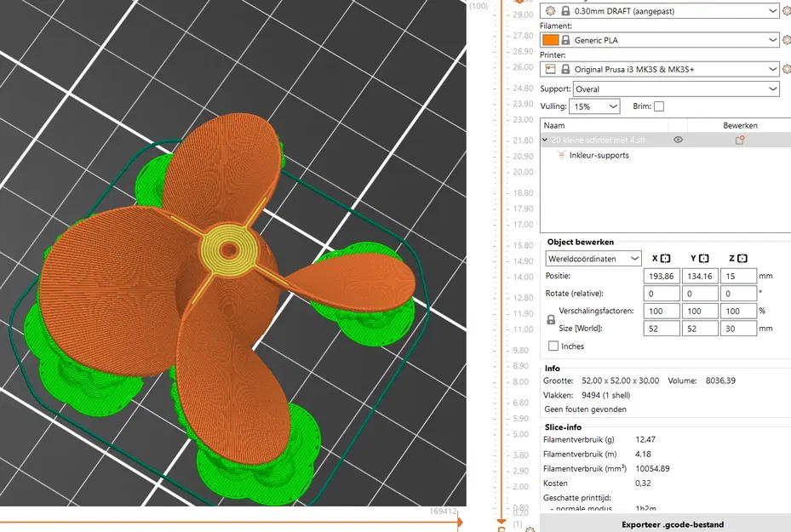Click the vertical layer slider lower thumb

(501, 522)
